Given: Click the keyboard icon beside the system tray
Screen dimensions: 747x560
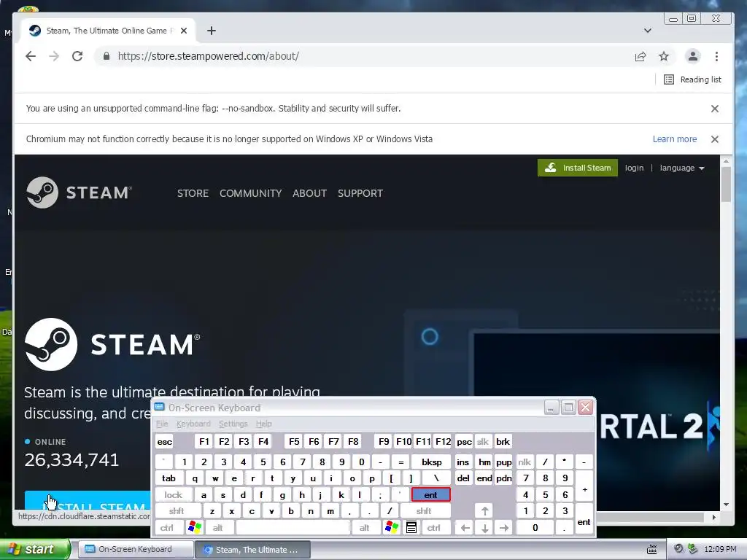Looking at the screenshot, I should pos(652,550).
